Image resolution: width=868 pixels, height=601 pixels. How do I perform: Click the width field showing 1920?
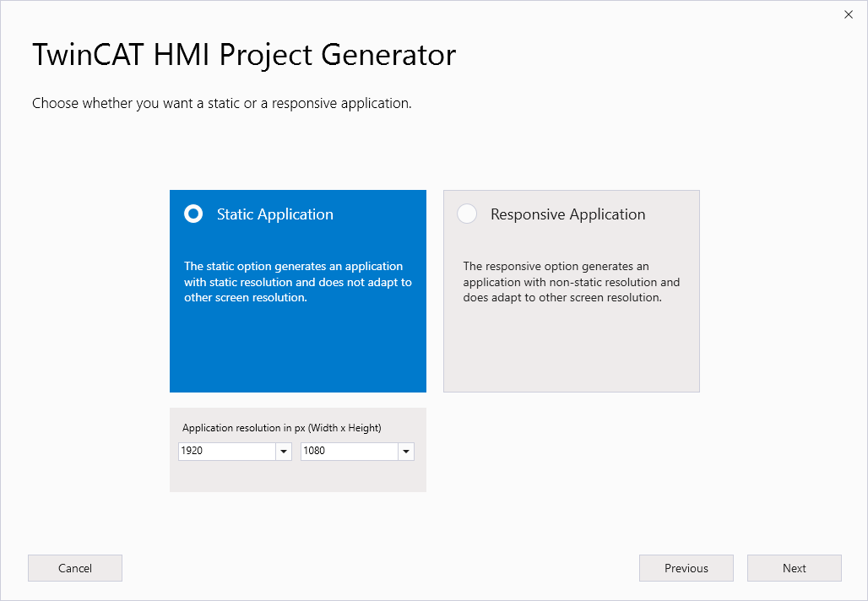tap(227, 452)
